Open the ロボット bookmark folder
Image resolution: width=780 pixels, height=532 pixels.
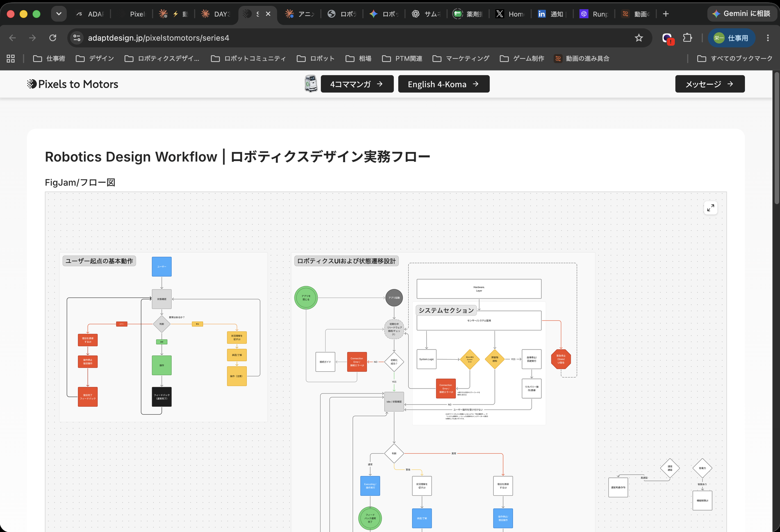pyautogui.click(x=316, y=59)
